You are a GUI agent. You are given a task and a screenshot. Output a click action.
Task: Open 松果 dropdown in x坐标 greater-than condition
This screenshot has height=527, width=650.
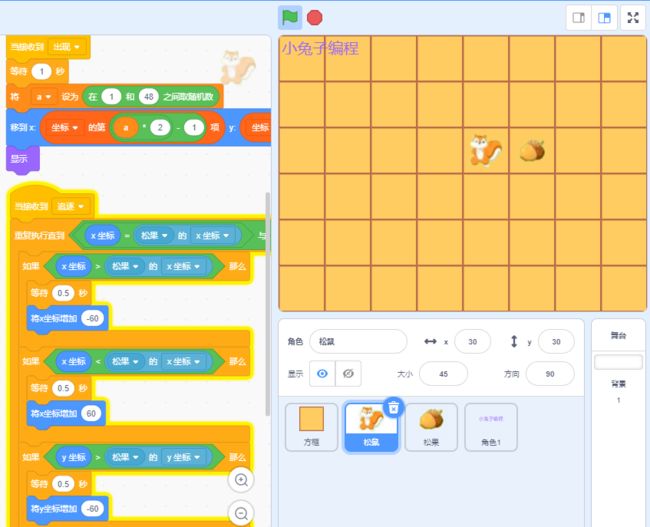tap(125, 266)
